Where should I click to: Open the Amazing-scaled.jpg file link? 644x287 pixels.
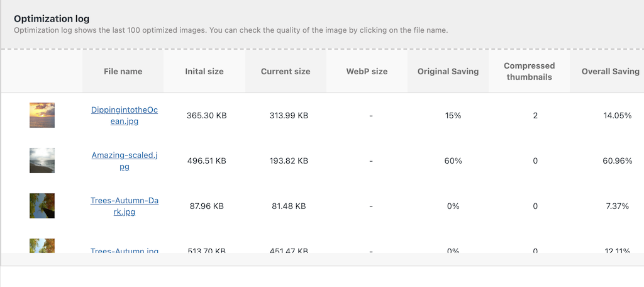tap(124, 160)
